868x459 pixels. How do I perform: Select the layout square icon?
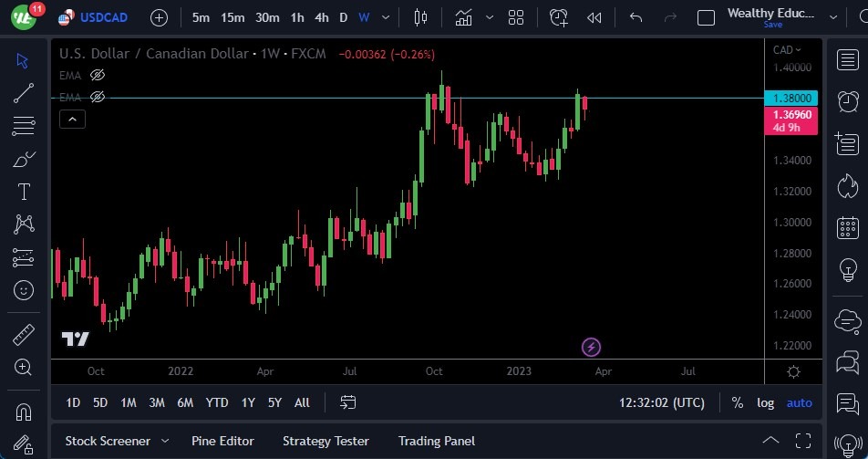706,18
